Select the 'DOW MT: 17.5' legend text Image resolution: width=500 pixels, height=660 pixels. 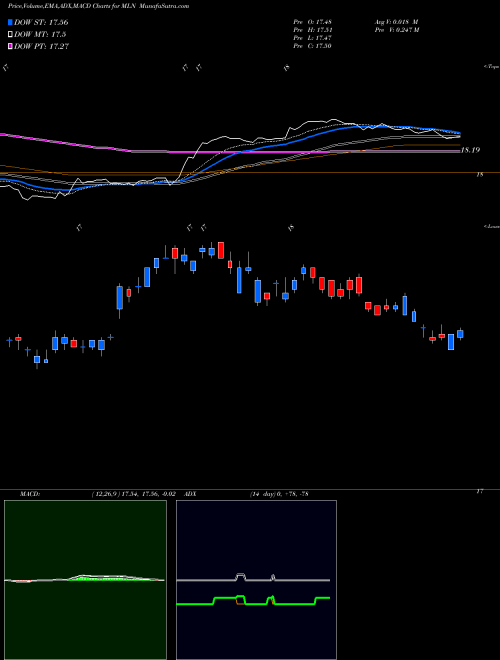coord(40,35)
